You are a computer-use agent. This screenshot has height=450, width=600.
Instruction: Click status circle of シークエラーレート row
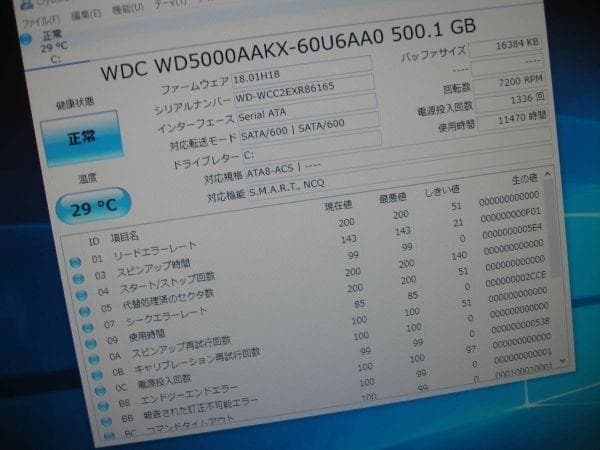coord(88,328)
